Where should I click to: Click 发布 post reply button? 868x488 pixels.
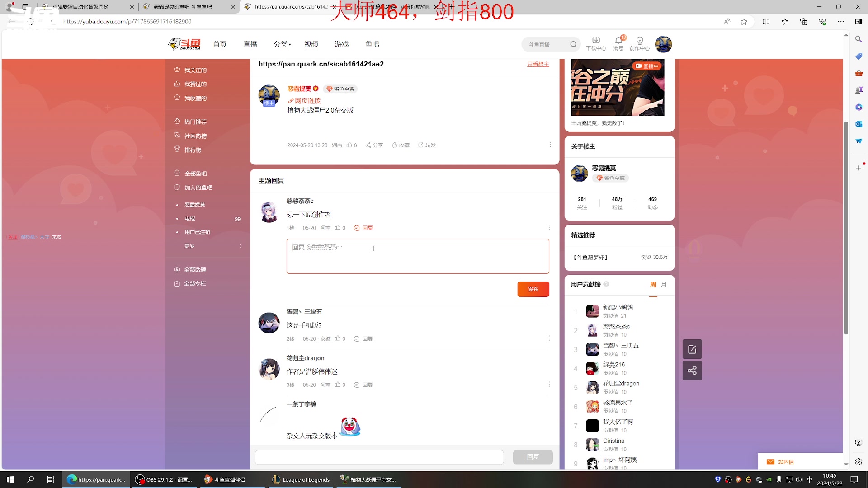[x=533, y=289]
